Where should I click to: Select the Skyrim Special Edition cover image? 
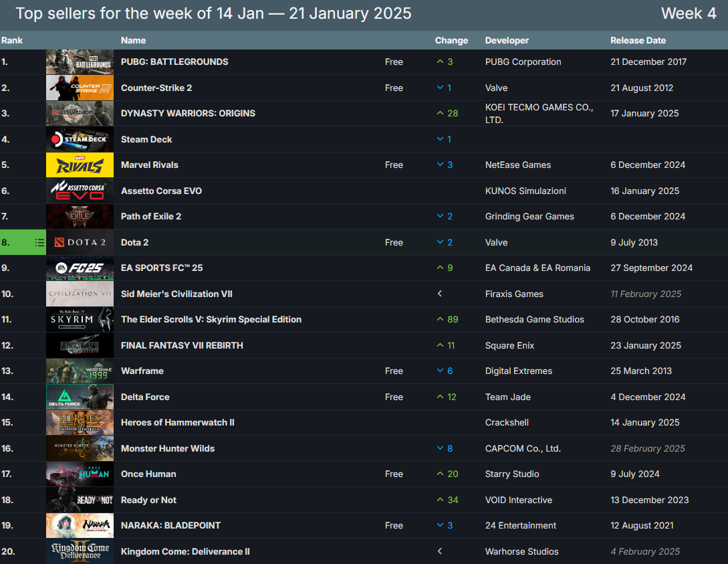click(x=80, y=319)
